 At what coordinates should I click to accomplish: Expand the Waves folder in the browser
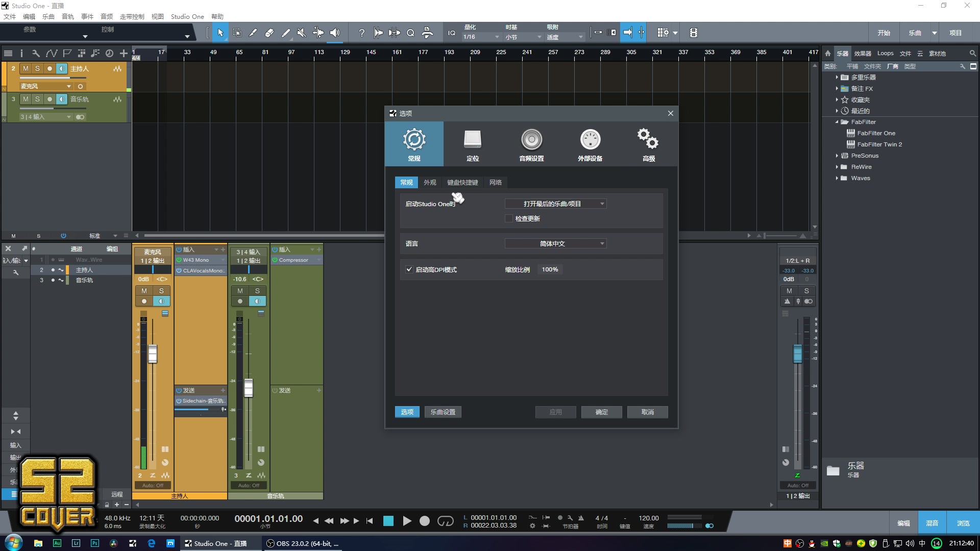click(837, 178)
